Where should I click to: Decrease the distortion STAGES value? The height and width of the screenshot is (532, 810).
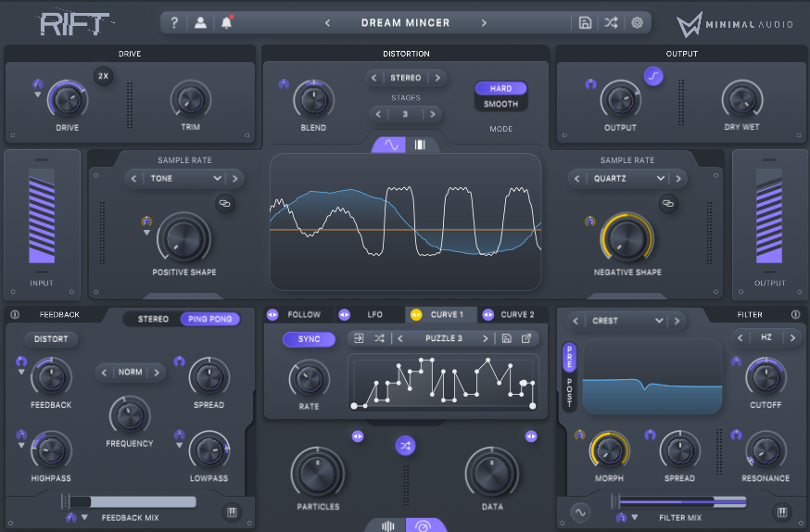(x=378, y=114)
